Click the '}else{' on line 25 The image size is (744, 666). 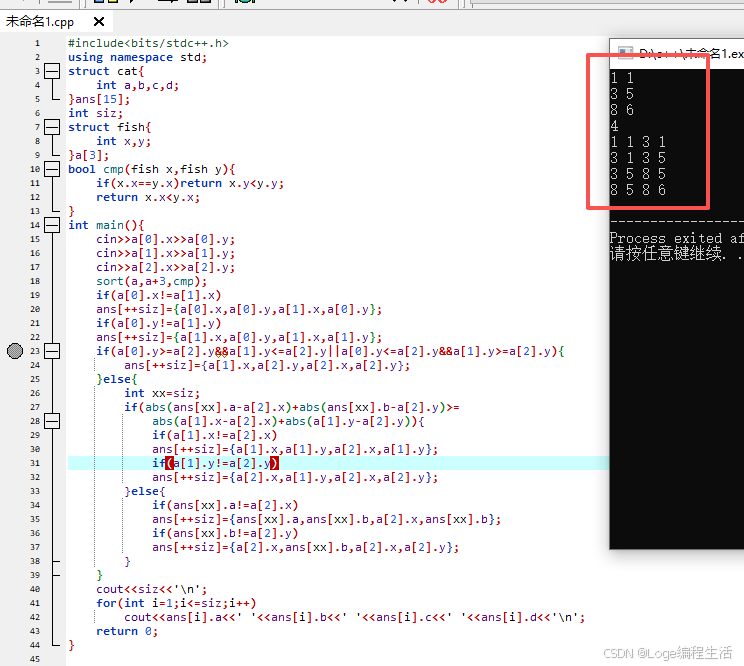coord(117,379)
